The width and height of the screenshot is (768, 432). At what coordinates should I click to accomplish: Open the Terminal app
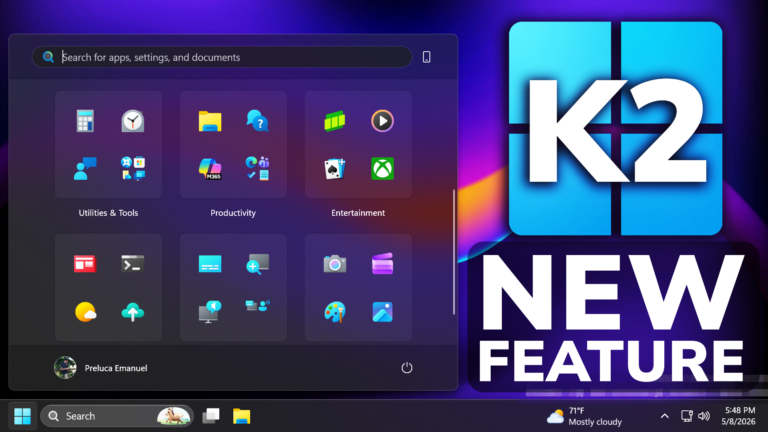[x=133, y=264]
